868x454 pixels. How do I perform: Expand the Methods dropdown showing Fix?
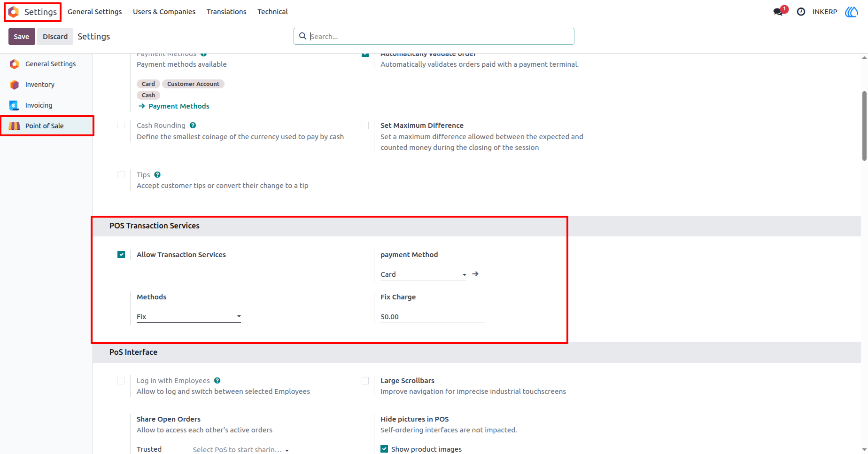coord(189,317)
